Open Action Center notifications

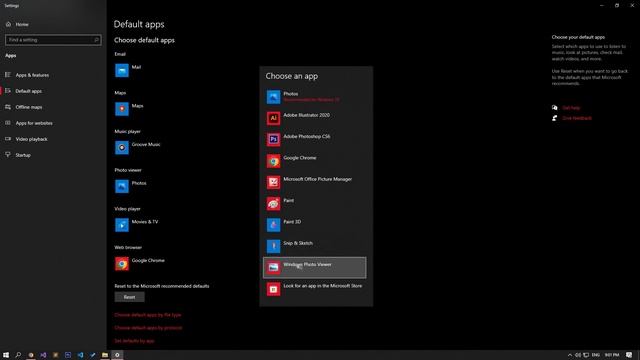pyautogui.click(x=629, y=355)
